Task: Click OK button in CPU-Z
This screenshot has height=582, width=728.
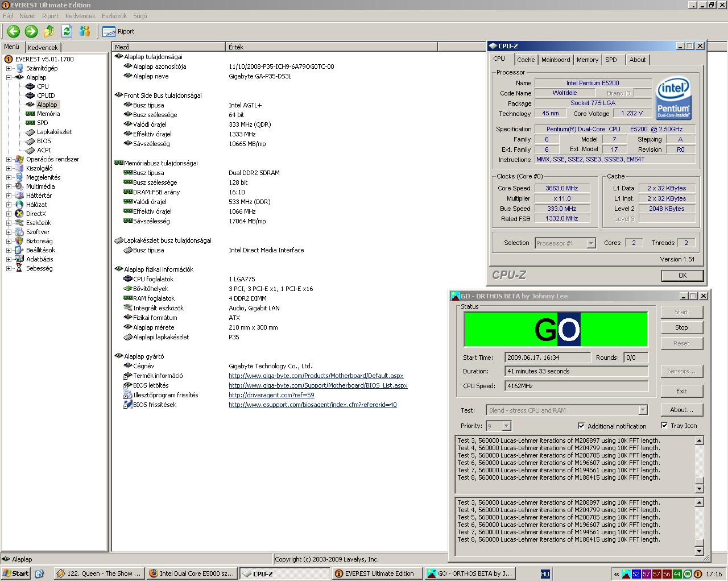Action: (682, 275)
